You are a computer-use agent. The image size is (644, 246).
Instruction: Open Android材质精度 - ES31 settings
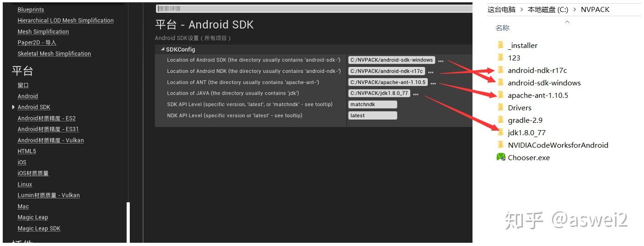pos(48,129)
